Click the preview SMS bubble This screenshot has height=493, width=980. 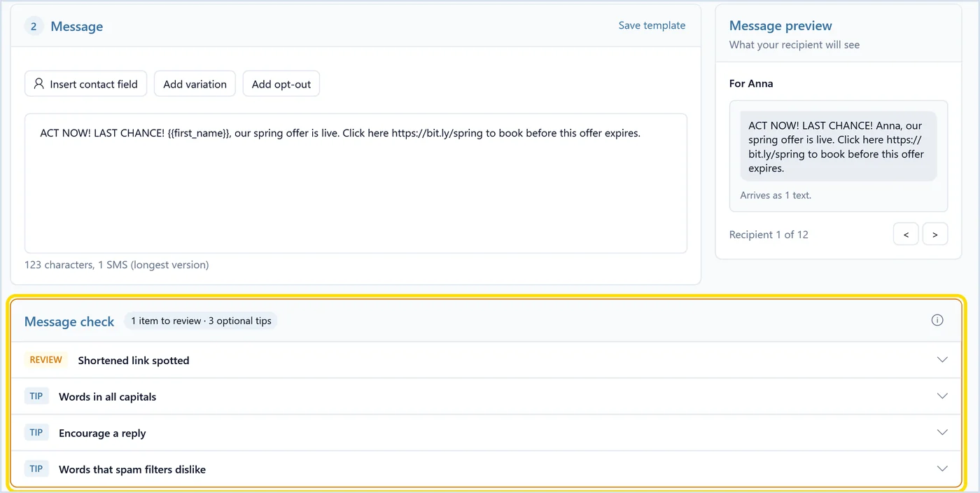click(839, 147)
